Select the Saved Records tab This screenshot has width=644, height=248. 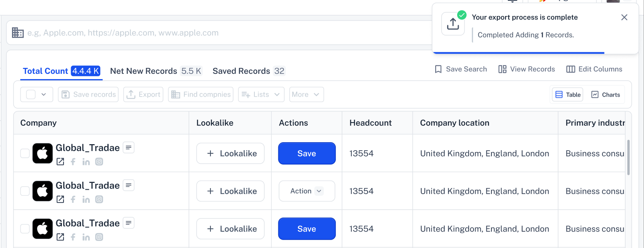tap(249, 71)
